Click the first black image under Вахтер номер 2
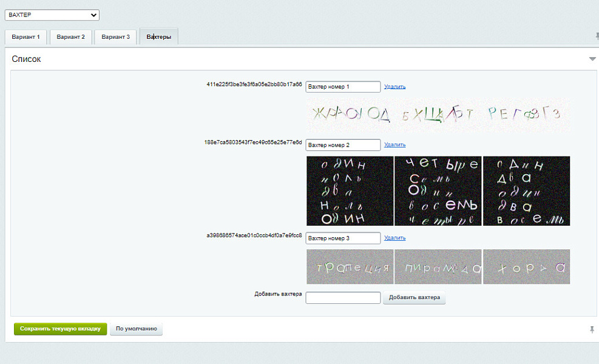This screenshot has width=599, height=364. (350, 191)
